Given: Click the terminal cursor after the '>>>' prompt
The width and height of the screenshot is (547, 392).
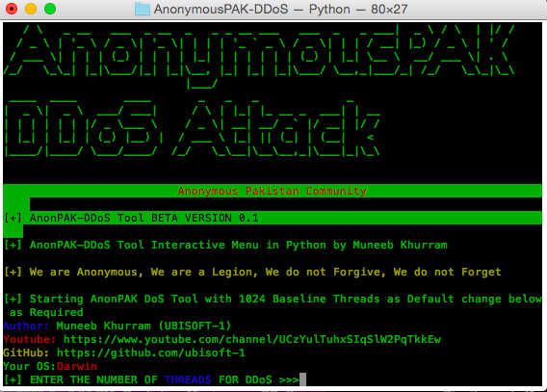Looking at the screenshot, I should point(302,379).
